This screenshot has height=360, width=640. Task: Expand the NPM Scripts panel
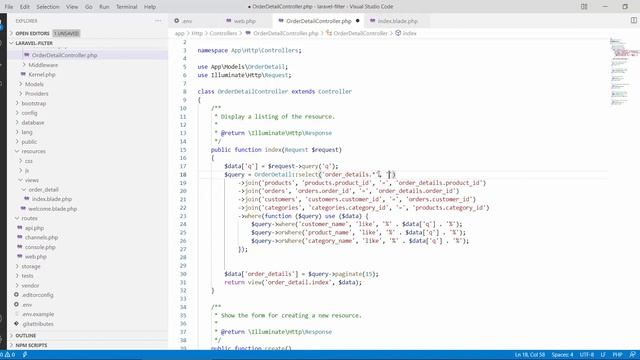(x=11, y=345)
